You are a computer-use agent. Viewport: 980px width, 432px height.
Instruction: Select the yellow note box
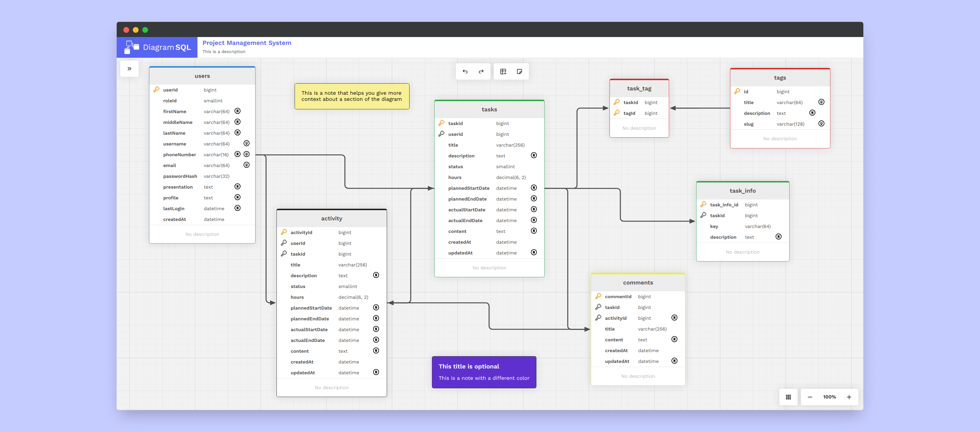coord(351,96)
